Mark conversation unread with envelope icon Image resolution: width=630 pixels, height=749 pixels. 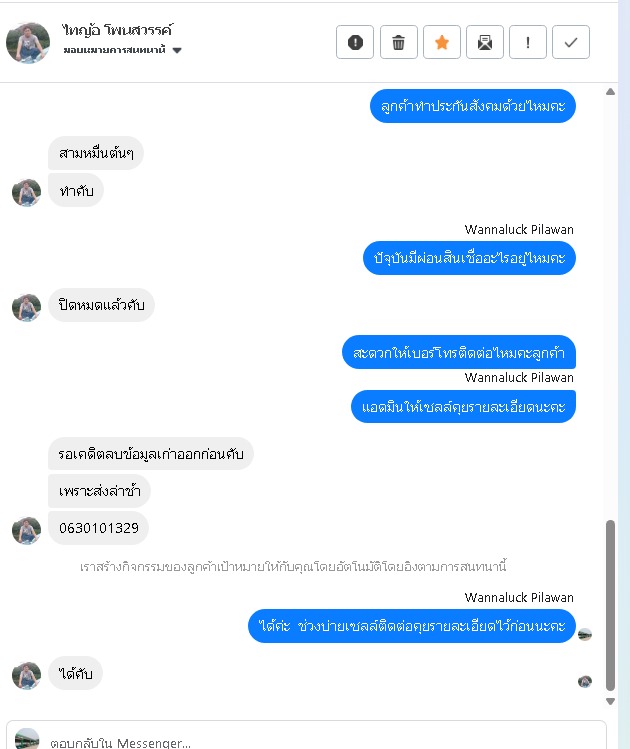[x=485, y=43]
